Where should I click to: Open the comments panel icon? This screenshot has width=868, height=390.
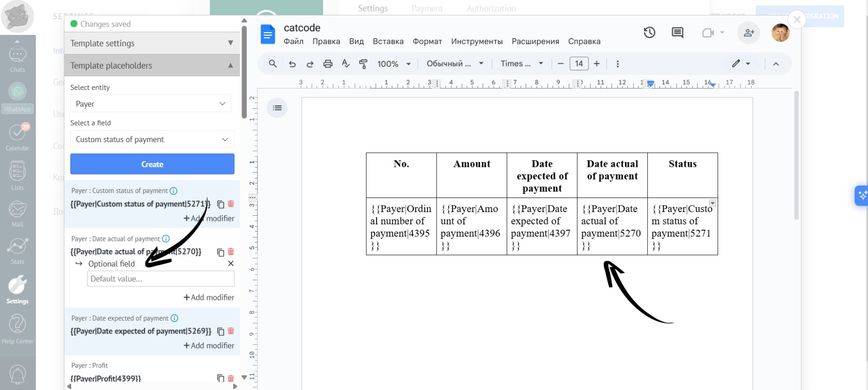point(677,33)
